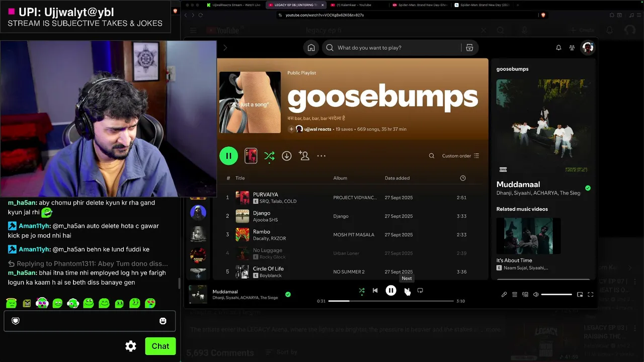Open the Spotify miniplayer

(x=580, y=295)
